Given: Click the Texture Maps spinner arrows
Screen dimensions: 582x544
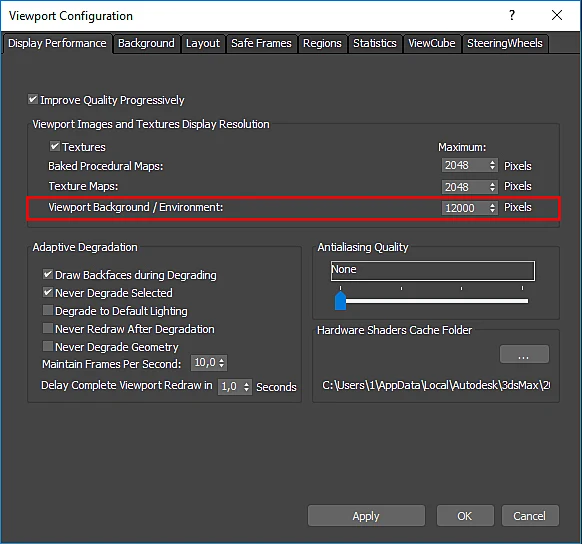Looking at the screenshot, I should pos(493,187).
